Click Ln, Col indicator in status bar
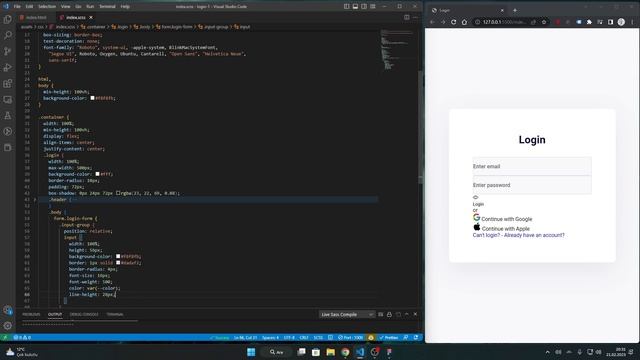This screenshot has width=640, height=360. pos(245,338)
